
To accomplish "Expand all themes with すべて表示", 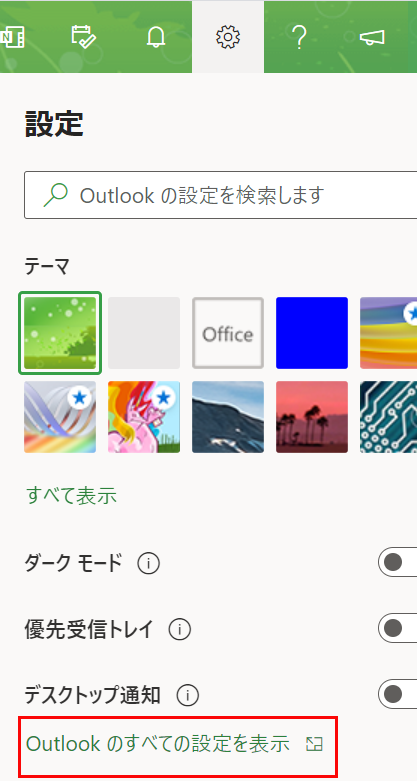I will [71, 496].
